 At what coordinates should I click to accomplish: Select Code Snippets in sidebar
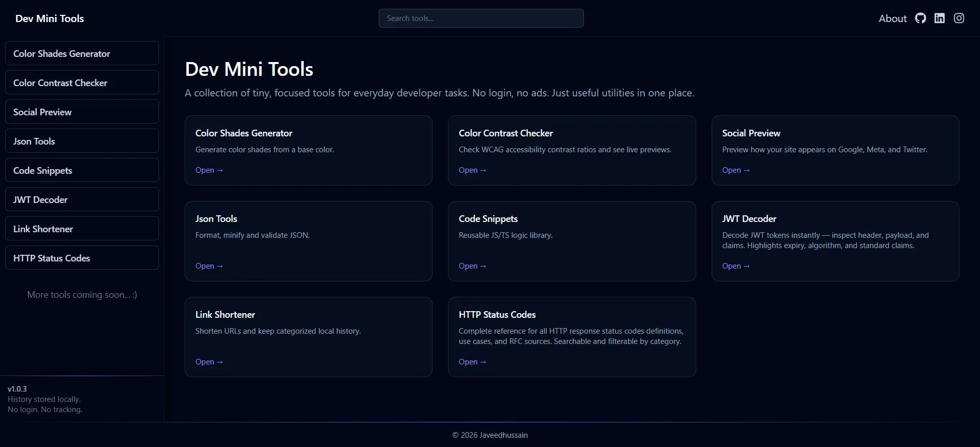tap(82, 170)
